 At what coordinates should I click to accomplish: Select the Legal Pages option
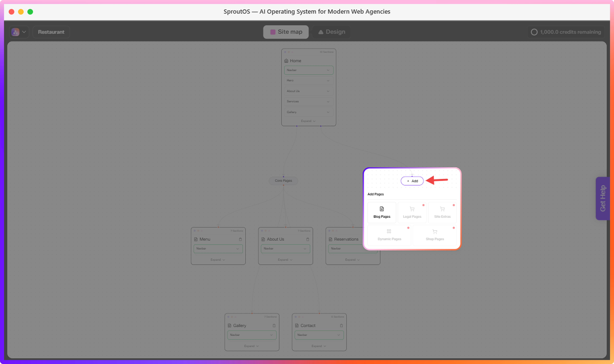(x=412, y=212)
